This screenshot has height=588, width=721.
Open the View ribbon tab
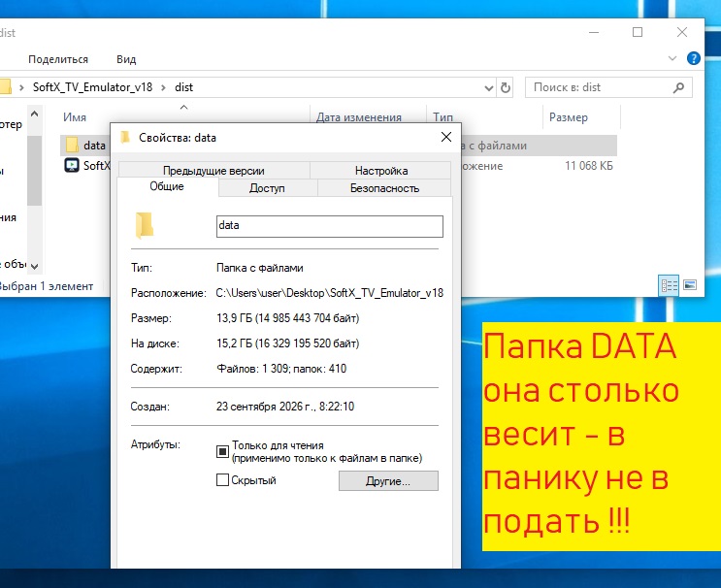click(126, 59)
